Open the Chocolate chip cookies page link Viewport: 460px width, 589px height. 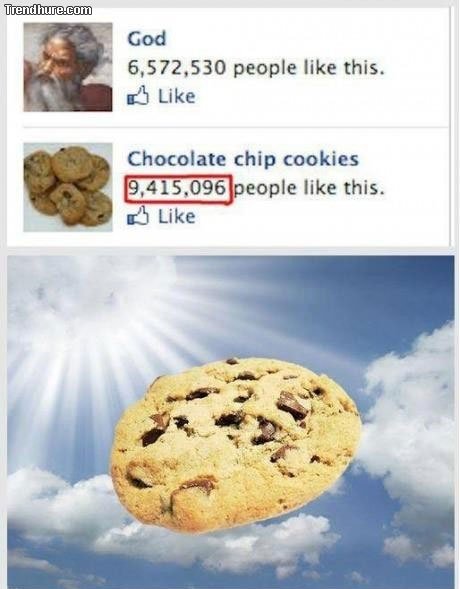pos(243,159)
